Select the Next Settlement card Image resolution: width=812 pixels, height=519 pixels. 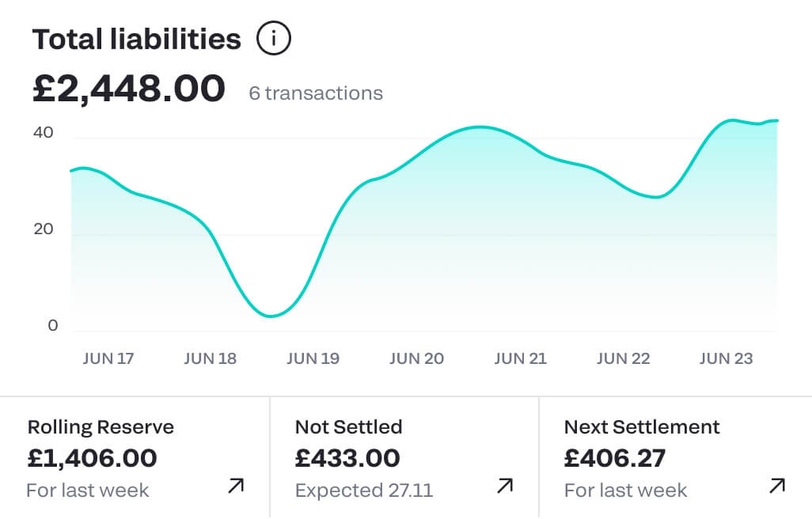click(674, 458)
